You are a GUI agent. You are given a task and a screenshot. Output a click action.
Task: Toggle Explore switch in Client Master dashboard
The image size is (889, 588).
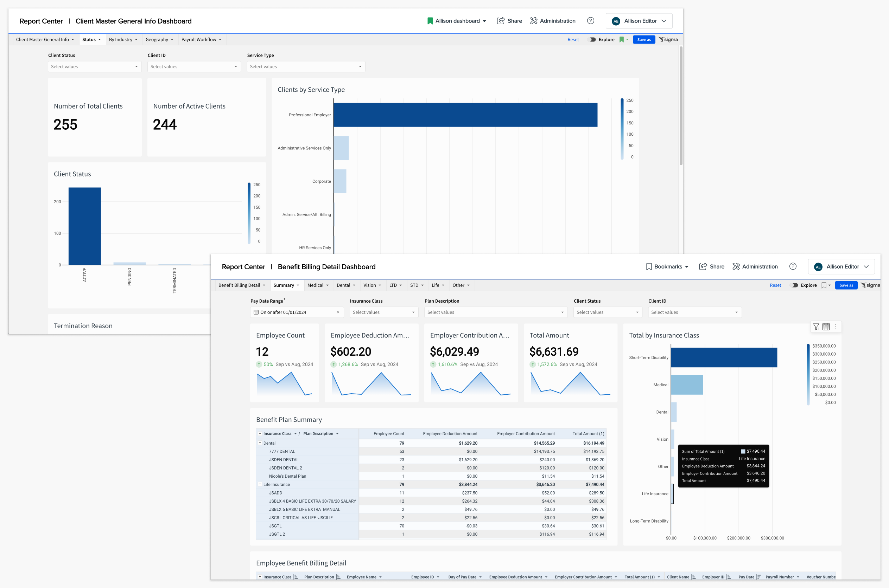click(x=592, y=39)
